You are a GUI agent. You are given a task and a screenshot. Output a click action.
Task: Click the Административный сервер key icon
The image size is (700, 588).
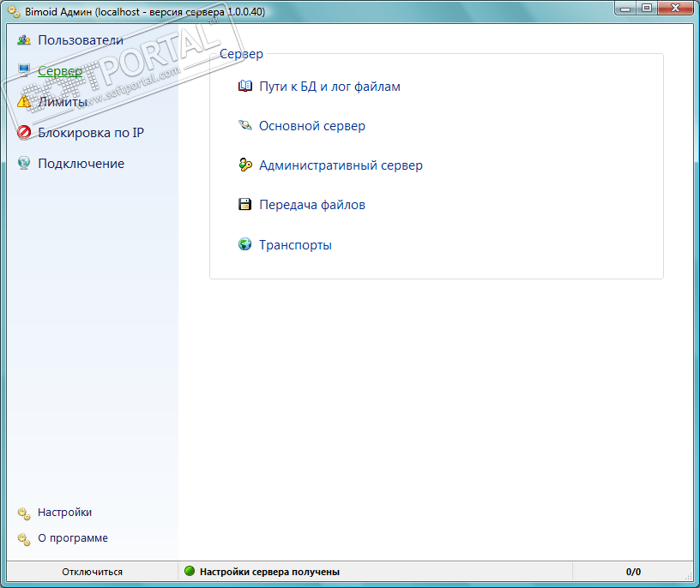[244, 165]
